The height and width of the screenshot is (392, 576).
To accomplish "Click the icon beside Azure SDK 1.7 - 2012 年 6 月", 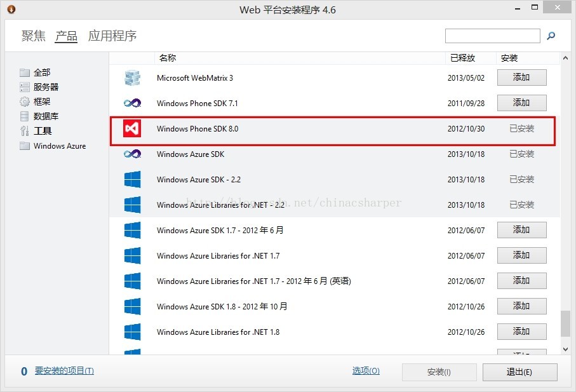I will 132,230.
